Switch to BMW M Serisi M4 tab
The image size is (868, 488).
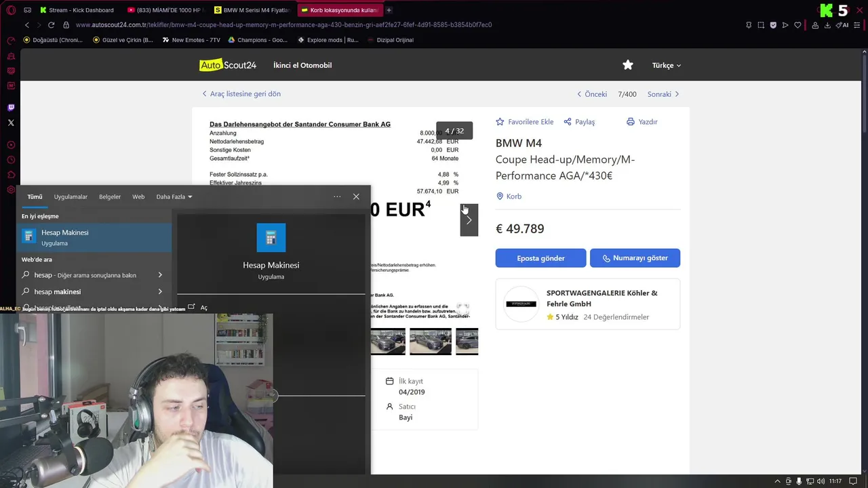point(252,10)
